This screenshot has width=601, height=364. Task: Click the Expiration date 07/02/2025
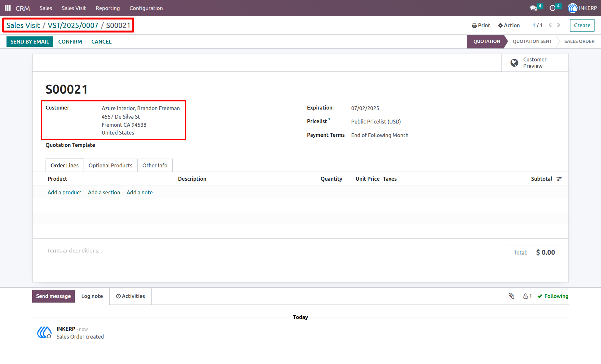pos(365,108)
